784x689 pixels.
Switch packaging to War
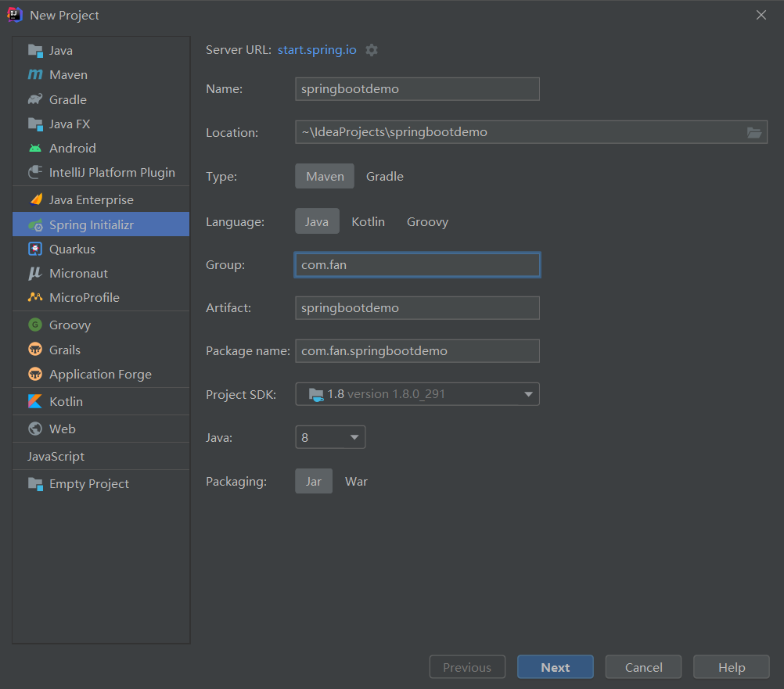tap(356, 482)
